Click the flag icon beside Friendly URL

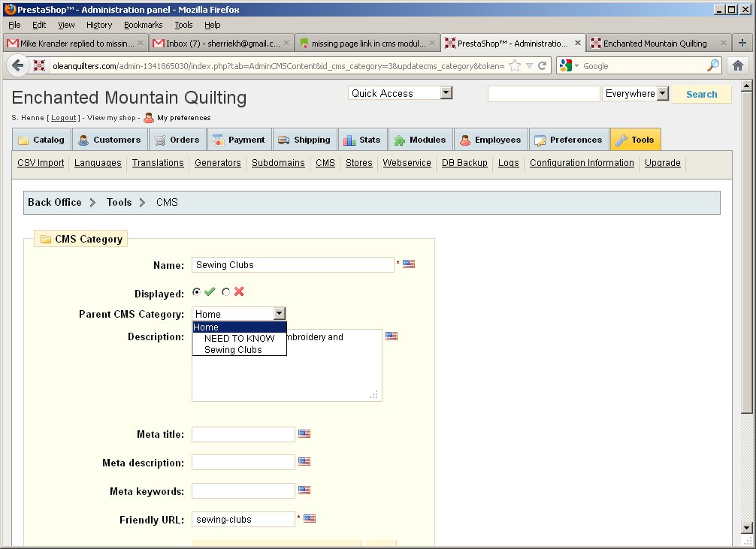click(310, 518)
